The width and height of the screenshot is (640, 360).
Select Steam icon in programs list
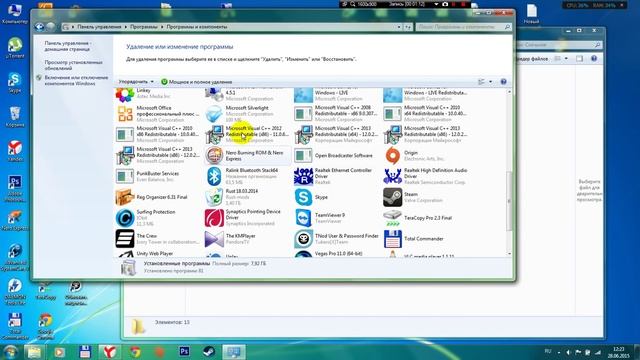pyautogui.click(x=392, y=197)
